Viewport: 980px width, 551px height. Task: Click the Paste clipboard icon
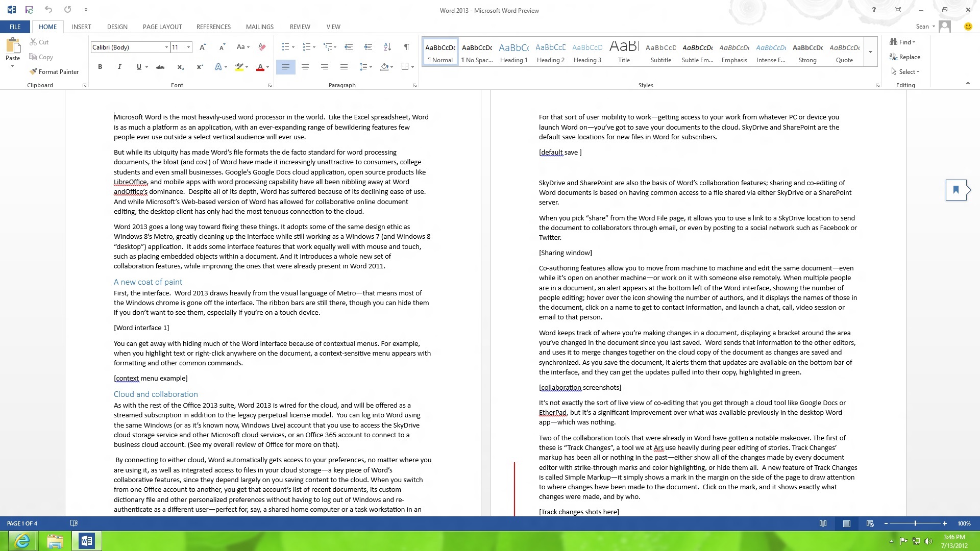click(x=13, y=45)
